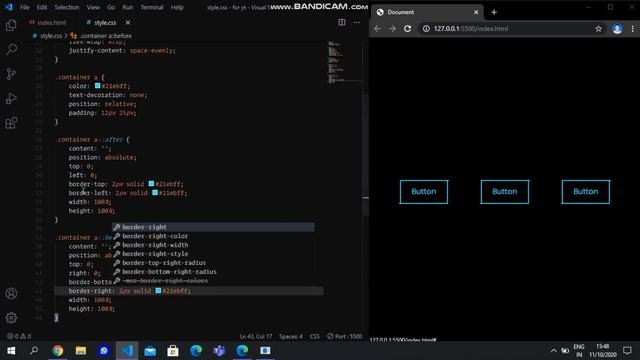Show hidden system tray icons
This screenshot has width=640, height=360.
click(553, 351)
